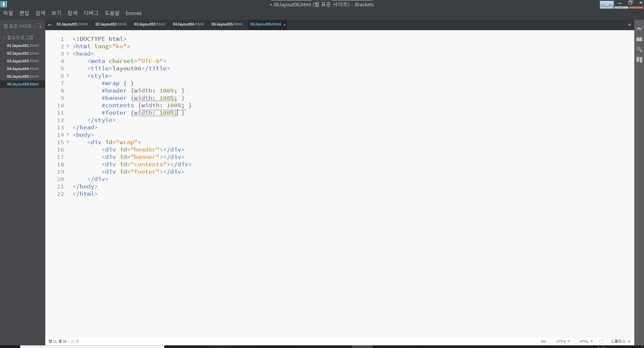Click the #header selector on line 8
The height and width of the screenshot is (348, 644).
pyautogui.click(x=114, y=91)
